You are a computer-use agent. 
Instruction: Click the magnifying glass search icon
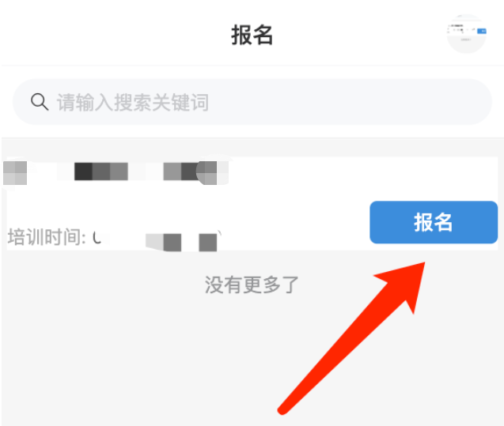(40, 102)
